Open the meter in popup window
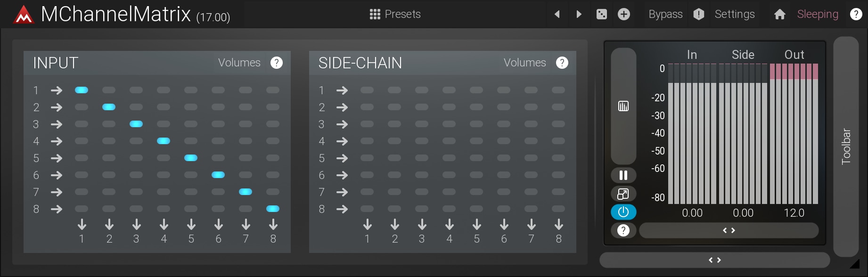868x277 pixels. tap(623, 194)
